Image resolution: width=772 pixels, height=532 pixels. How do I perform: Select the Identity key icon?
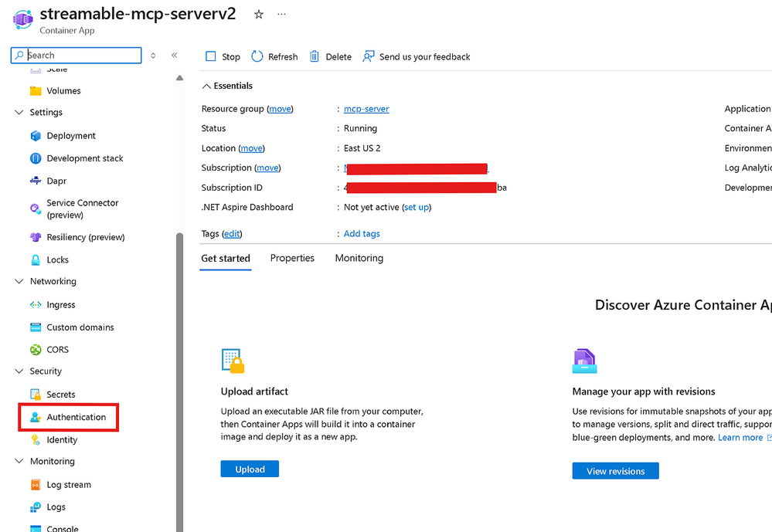click(x=36, y=440)
